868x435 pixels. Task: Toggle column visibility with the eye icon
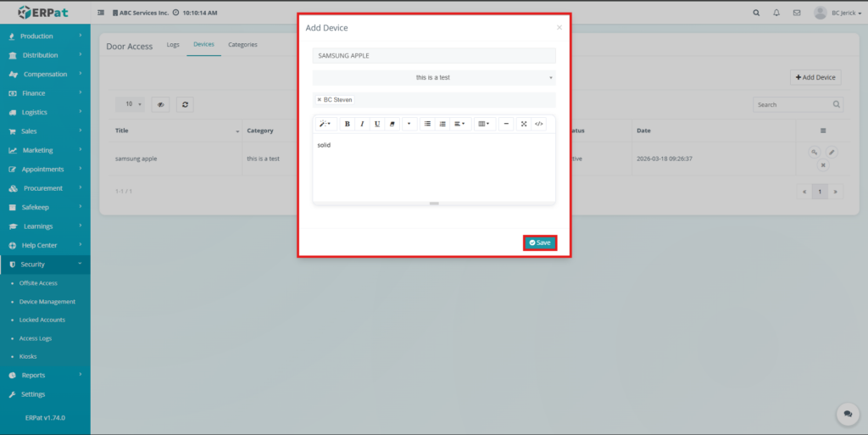point(159,104)
